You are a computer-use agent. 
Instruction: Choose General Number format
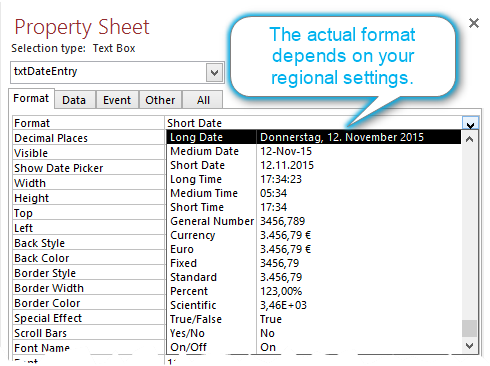(314, 221)
